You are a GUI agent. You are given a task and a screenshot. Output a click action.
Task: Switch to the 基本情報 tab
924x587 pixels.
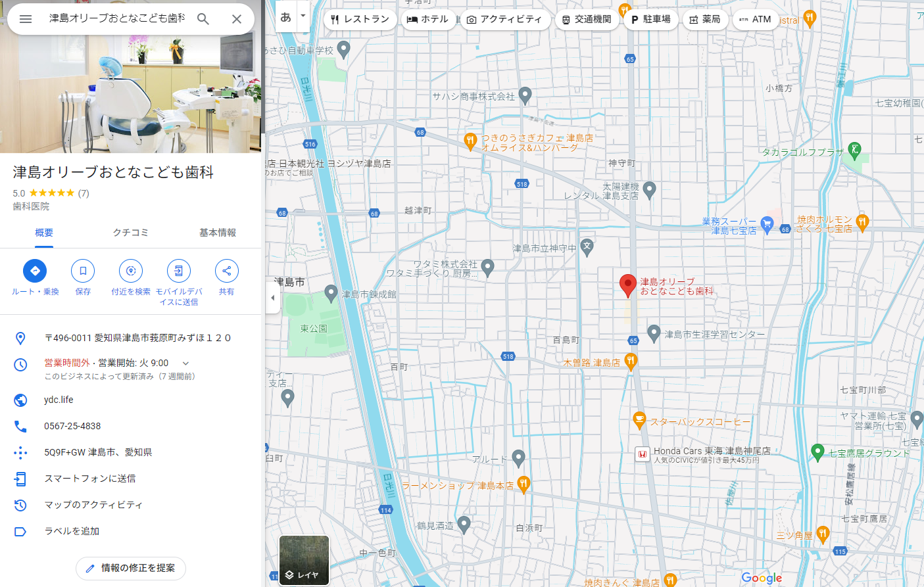click(x=218, y=233)
